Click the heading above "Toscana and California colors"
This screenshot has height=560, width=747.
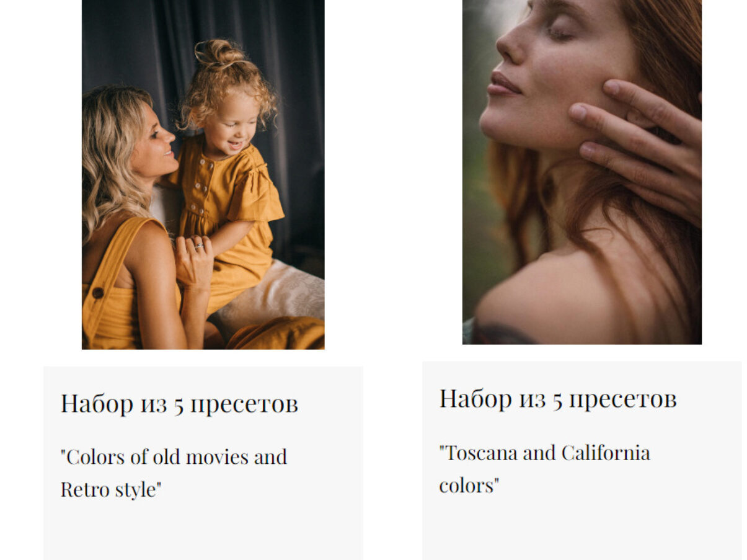click(558, 398)
